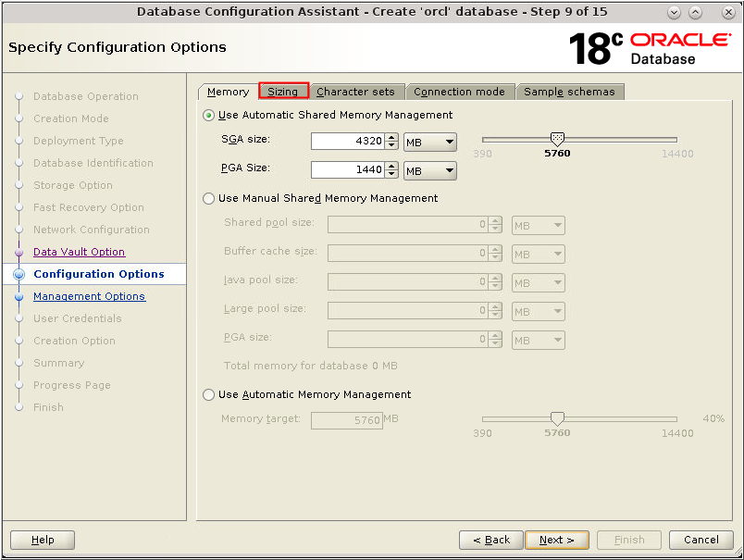Click the Network Configuration step

point(91,230)
